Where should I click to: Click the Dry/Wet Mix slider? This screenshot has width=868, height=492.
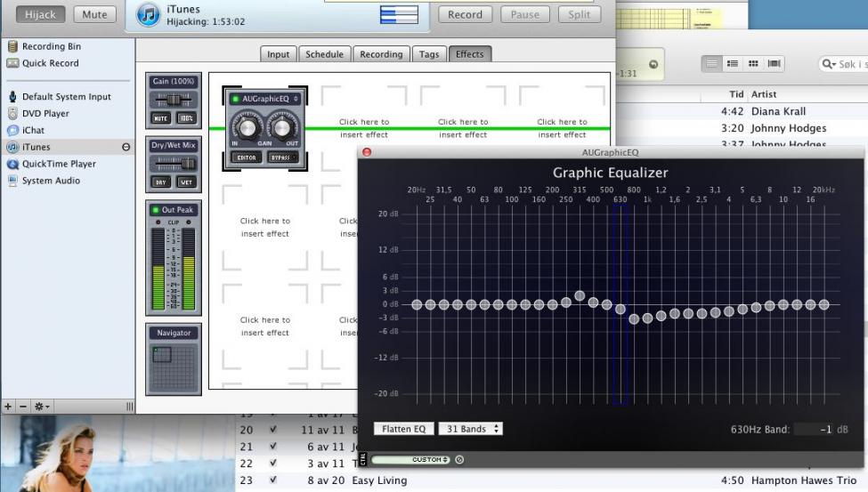(173, 163)
